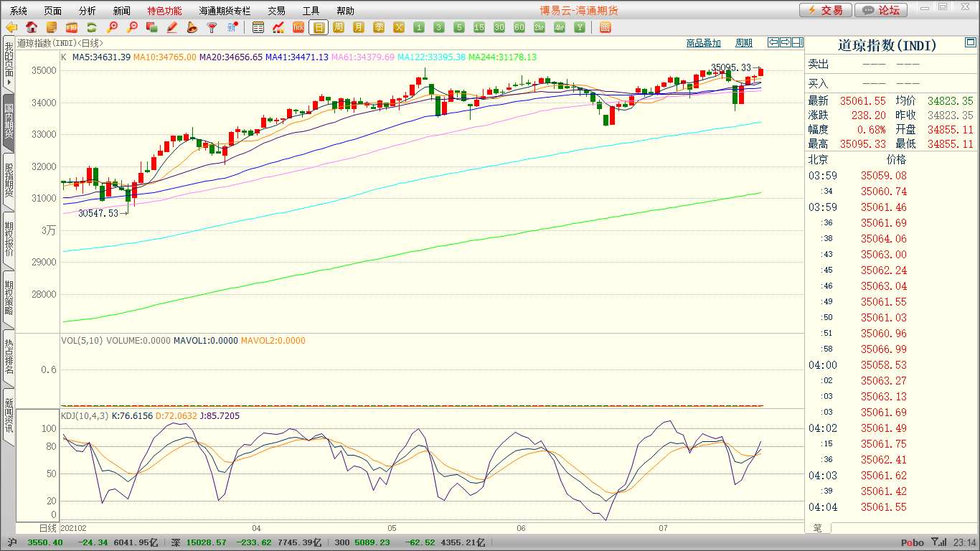This screenshot has height=551, width=980.
Task: Select the Y yearly period button
Action: [x=580, y=28]
